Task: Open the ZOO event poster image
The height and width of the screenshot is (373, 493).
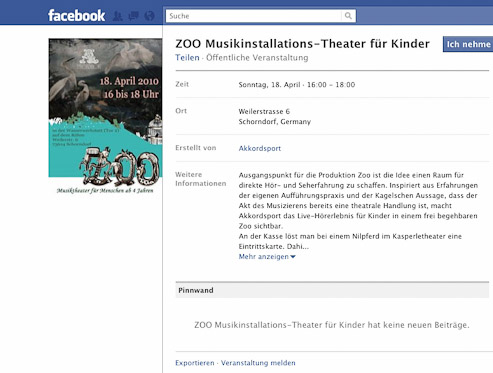Action: 105,117
